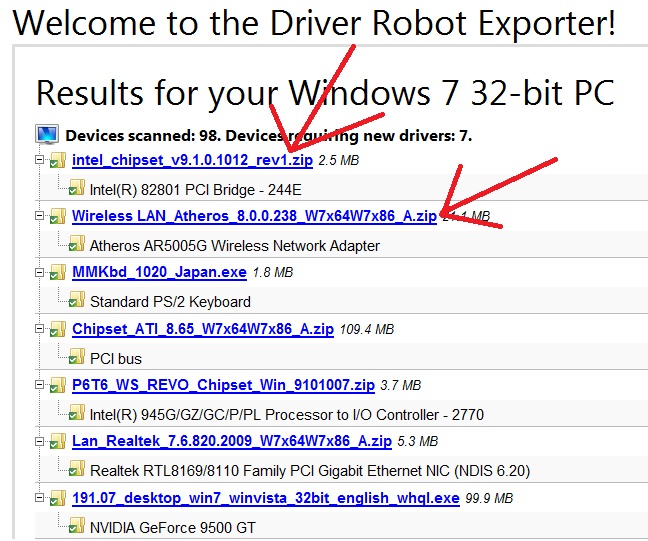Collapse the intel_chipset zip tree node
The width and height of the screenshot is (648, 541).
pyautogui.click(x=39, y=159)
